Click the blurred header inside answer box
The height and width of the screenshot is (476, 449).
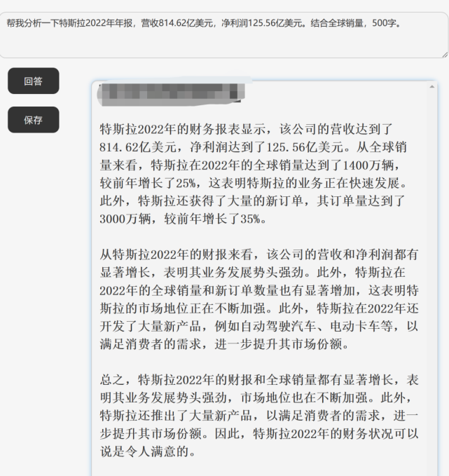pyautogui.click(x=171, y=94)
